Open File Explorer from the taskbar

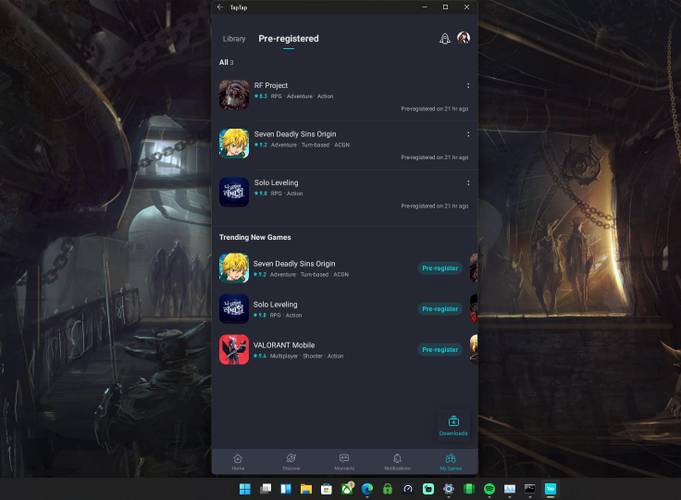tap(306, 489)
